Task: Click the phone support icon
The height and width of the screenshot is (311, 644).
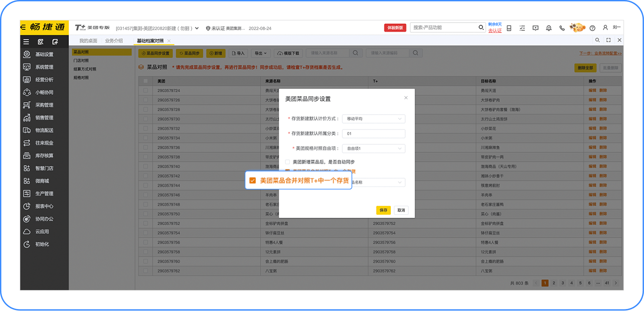Action: click(x=562, y=28)
